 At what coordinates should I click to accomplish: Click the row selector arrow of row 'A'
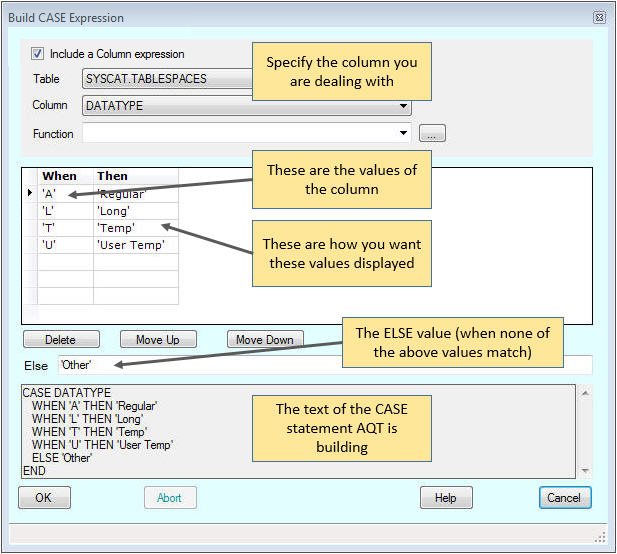30,193
